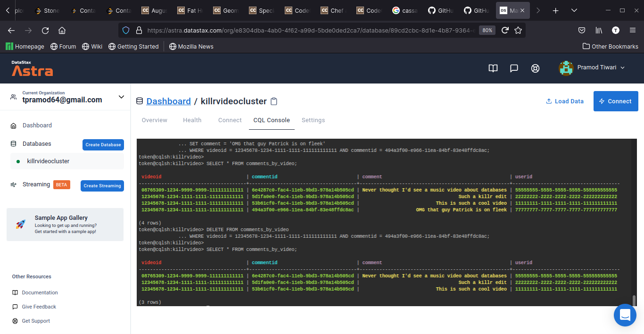Open the Mozilla News bookmark

[x=191, y=47]
